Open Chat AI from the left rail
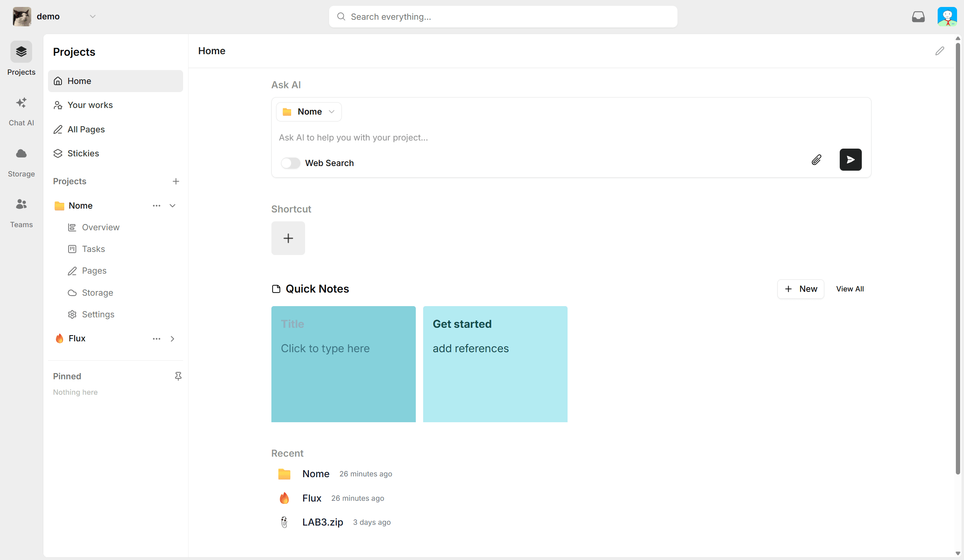The image size is (964, 560). tap(21, 111)
